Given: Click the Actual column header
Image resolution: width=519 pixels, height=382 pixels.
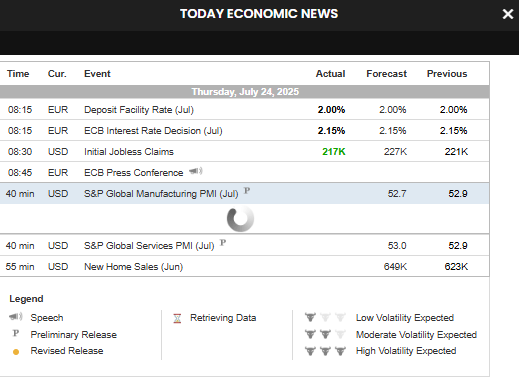Looking at the screenshot, I should [x=330, y=74].
